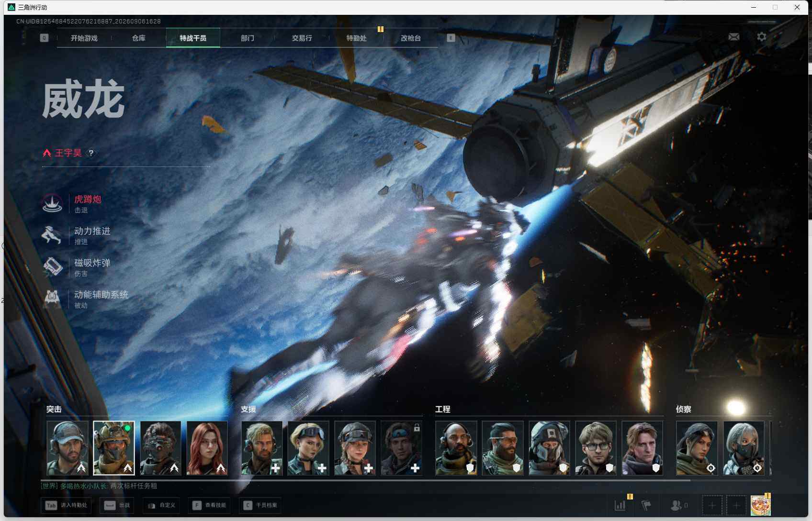The width and height of the screenshot is (812, 521).
Task: Select the 动力推进 skill icon
Action: (x=52, y=235)
